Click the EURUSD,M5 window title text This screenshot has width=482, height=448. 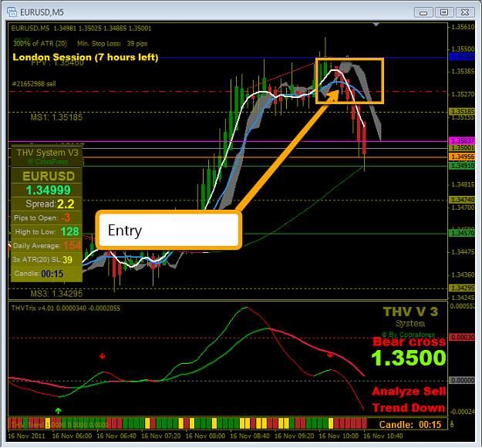point(42,12)
